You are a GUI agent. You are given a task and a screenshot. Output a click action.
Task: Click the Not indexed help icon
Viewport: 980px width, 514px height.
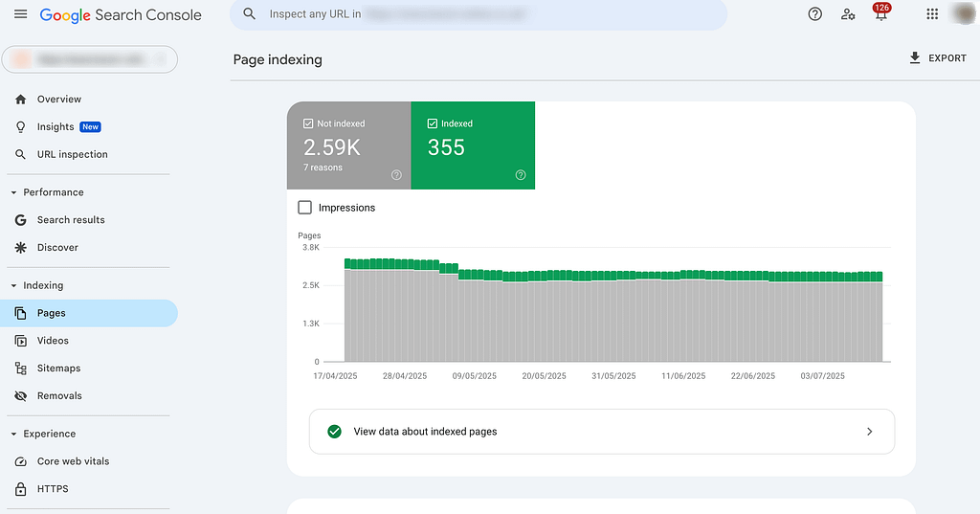coord(396,175)
